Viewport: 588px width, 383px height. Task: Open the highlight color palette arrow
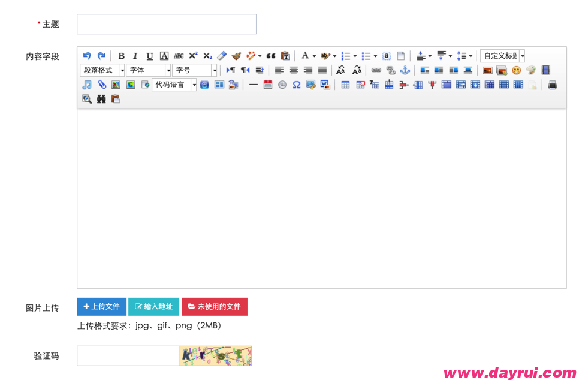pos(334,56)
